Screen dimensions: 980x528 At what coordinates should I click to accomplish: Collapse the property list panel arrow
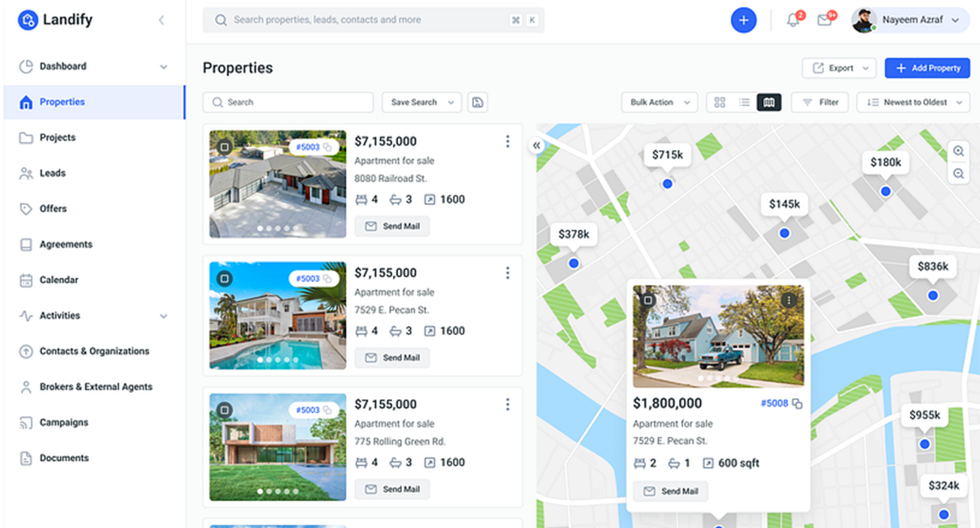537,146
